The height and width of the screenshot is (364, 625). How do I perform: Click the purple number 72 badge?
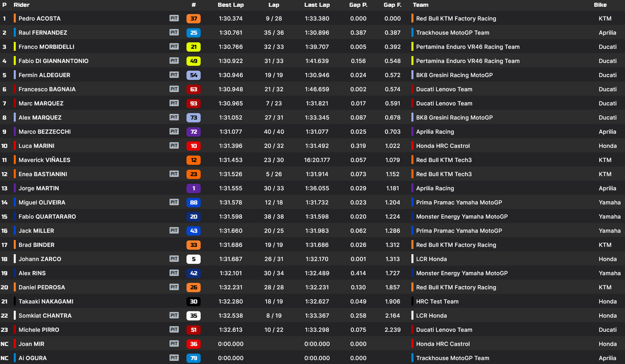point(193,132)
